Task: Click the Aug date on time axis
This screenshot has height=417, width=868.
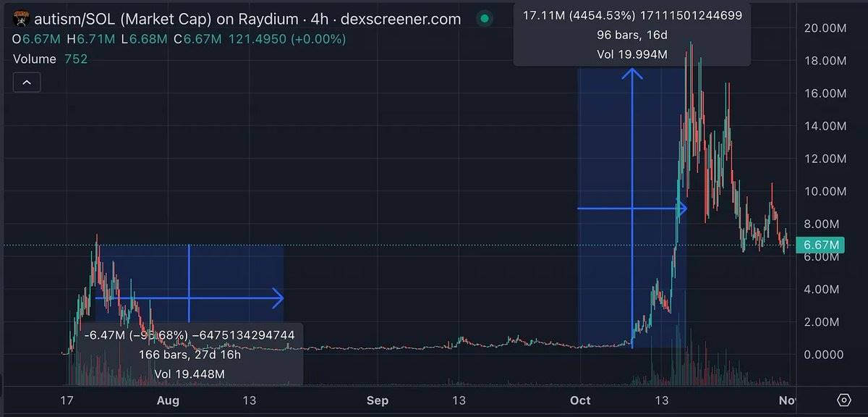Action: pos(168,400)
